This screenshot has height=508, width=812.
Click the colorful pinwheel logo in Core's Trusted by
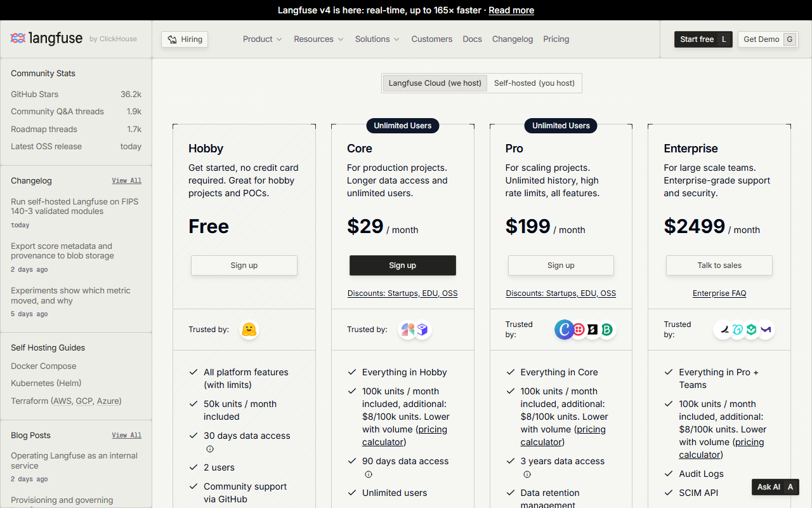tap(407, 330)
